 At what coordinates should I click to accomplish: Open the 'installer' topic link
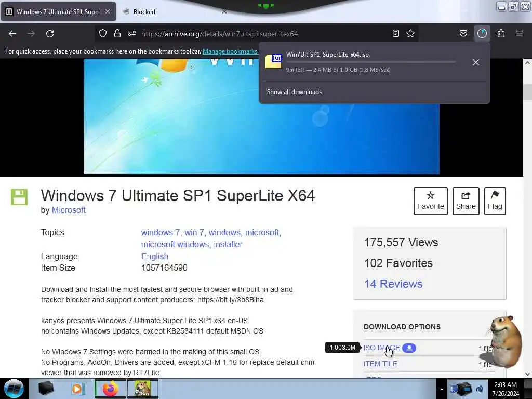pos(228,245)
